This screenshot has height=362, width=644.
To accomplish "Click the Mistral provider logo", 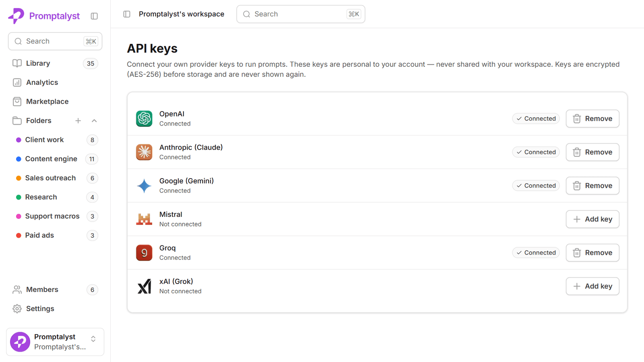I will (x=144, y=219).
